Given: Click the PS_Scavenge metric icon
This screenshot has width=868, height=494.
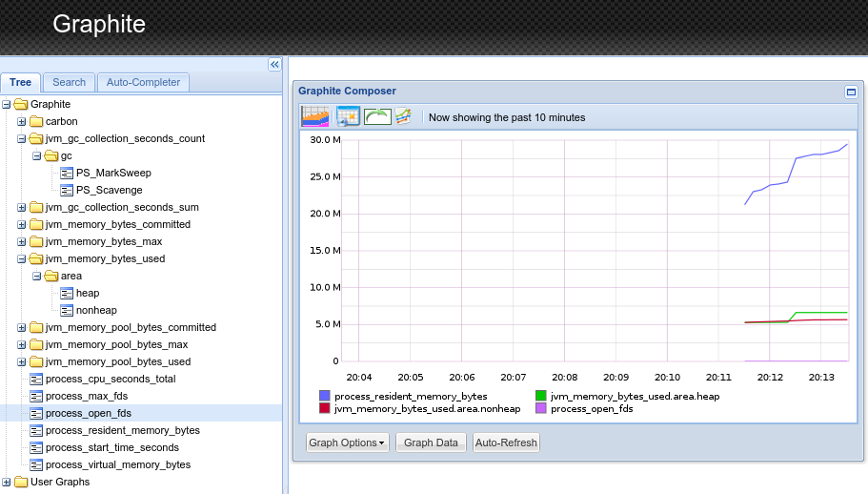Looking at the screenshot, I should click(x=67, y=191).
